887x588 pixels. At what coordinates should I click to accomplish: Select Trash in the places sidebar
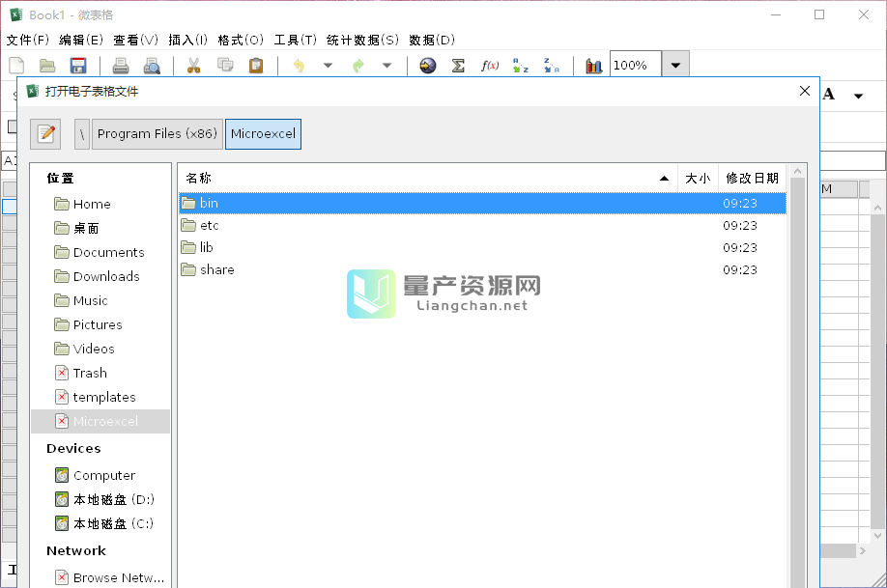(100, 373)
